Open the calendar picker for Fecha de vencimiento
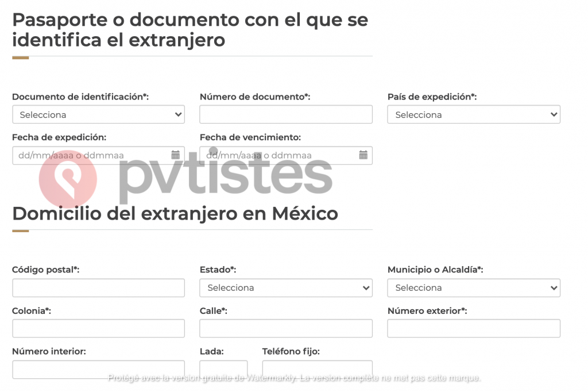 point(363,155)
